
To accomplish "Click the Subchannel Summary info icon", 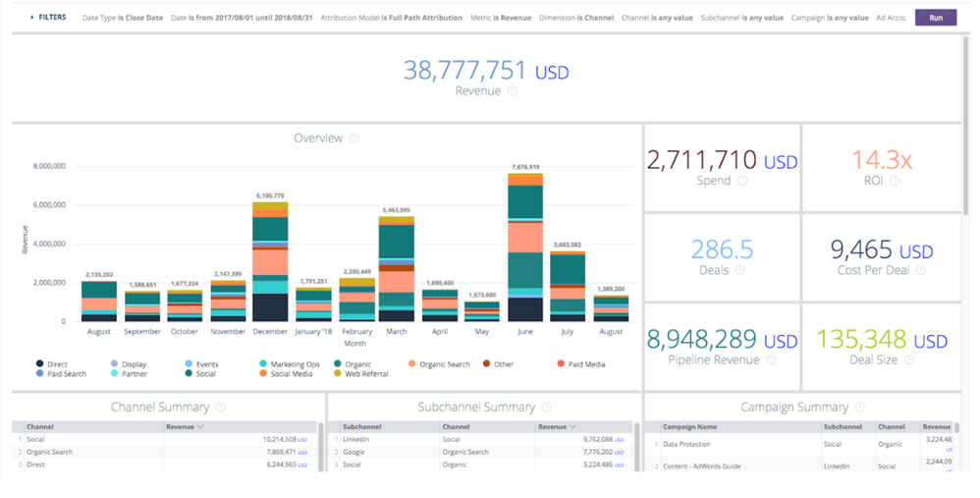I will 547,408.
